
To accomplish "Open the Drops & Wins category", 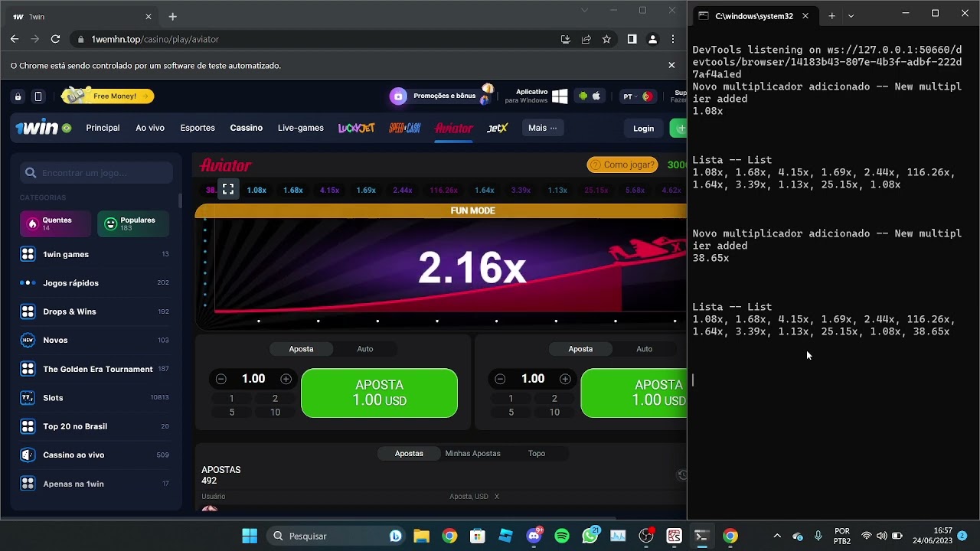I will coord(95,311).
